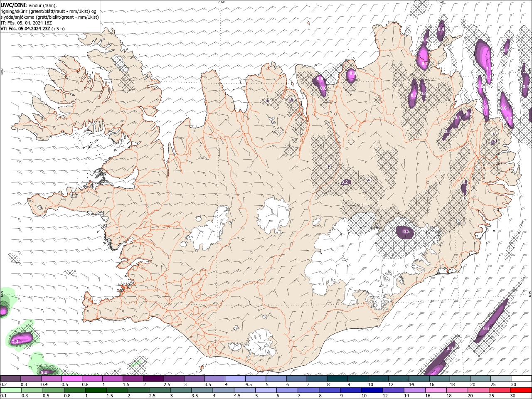Screen dimensions: 532x399
Task: Click the UWC/DINI title text
Action: point(12,5)
